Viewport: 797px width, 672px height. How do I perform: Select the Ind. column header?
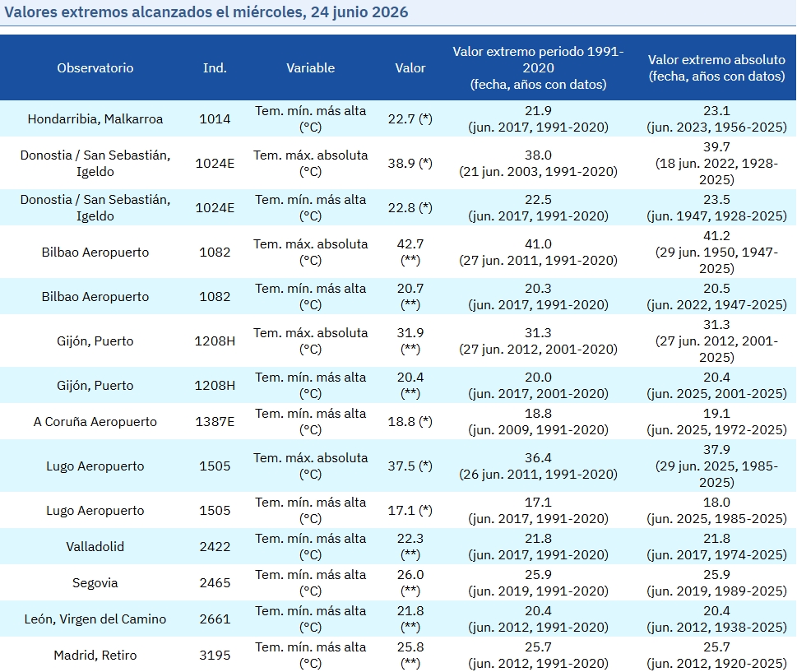[x=215, y=67]
